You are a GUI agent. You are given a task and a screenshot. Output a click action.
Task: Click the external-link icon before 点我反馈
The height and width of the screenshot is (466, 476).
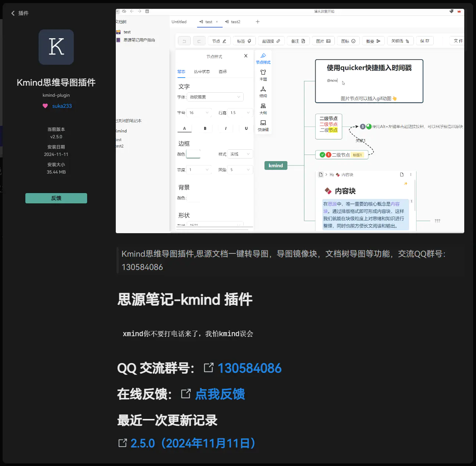coord(186,394)
